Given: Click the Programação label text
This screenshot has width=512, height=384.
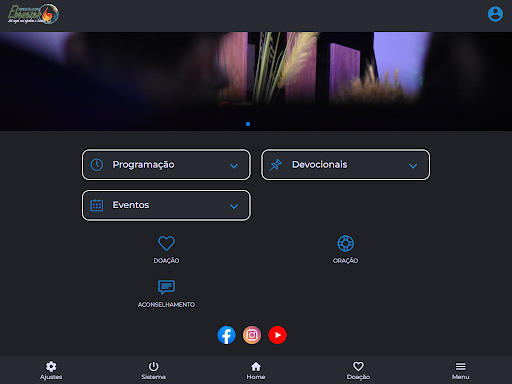Looking at the screenshot, I should pyautogui.click(x=143, y=165).
